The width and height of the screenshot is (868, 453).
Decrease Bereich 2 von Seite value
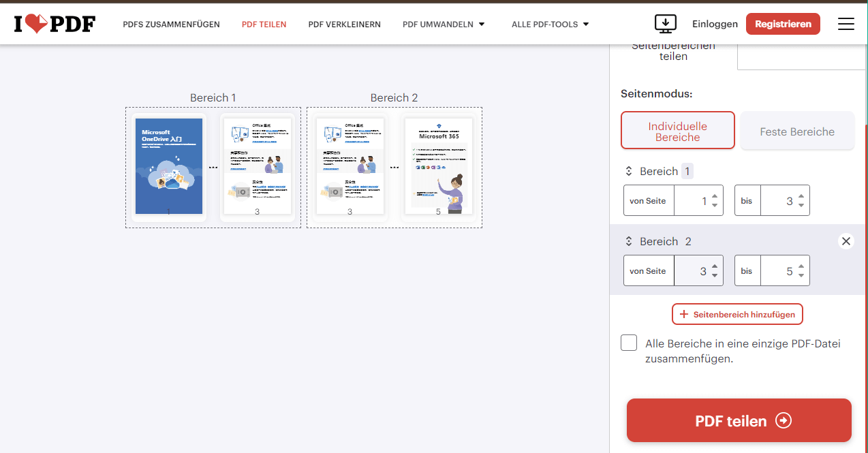[x=715, y=276]
